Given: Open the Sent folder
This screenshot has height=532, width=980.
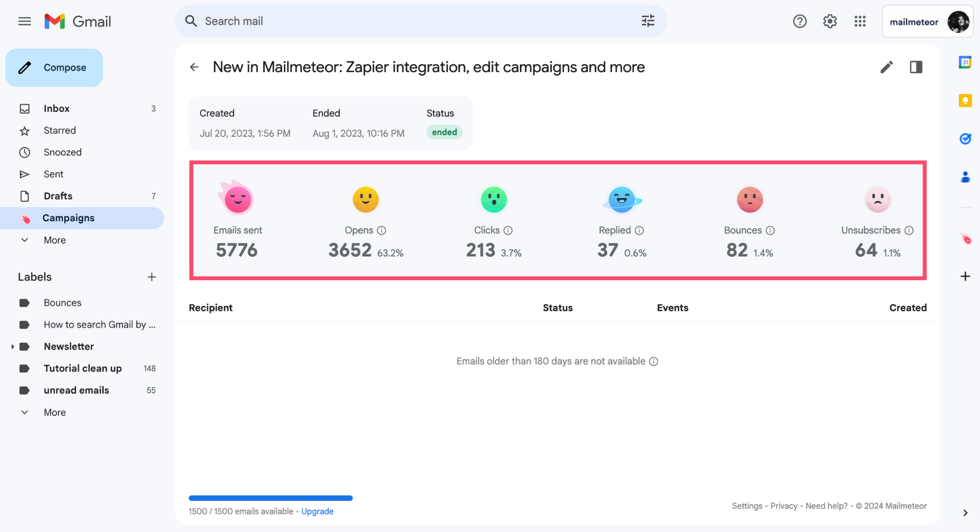Looking at the screenshot, I should click(82, 174).
